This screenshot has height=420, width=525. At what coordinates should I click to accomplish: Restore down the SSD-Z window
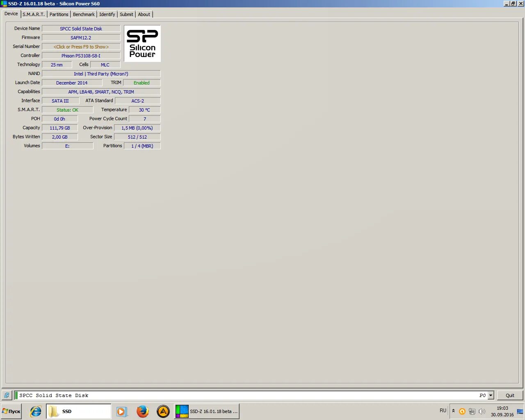513,4
